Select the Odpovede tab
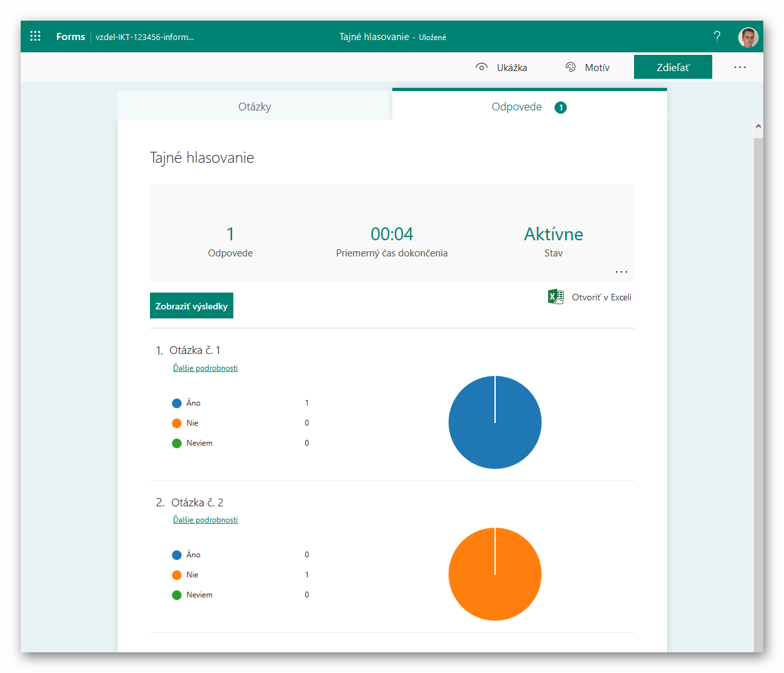Screen dimensions: 784x673 [516, 107]
